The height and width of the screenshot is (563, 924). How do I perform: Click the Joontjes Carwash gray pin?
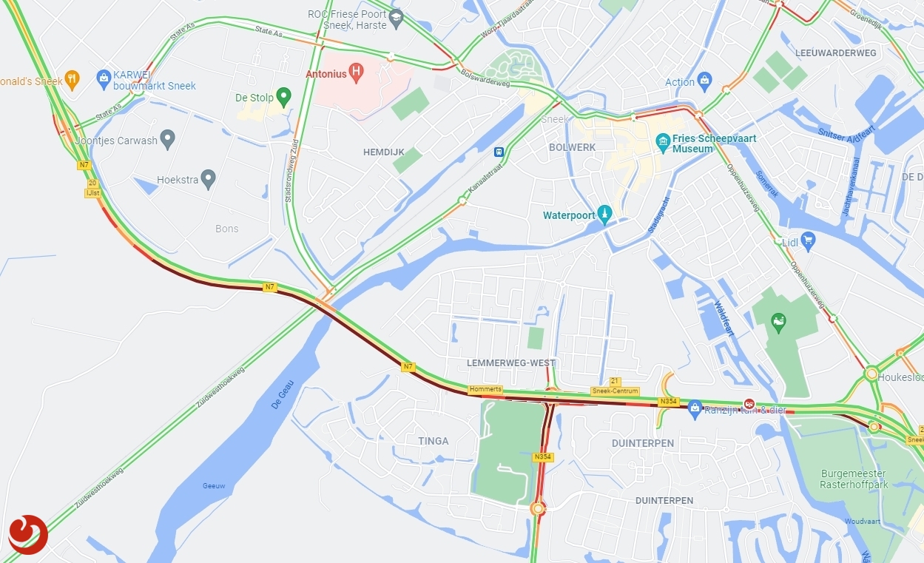(x=168, y=139)
